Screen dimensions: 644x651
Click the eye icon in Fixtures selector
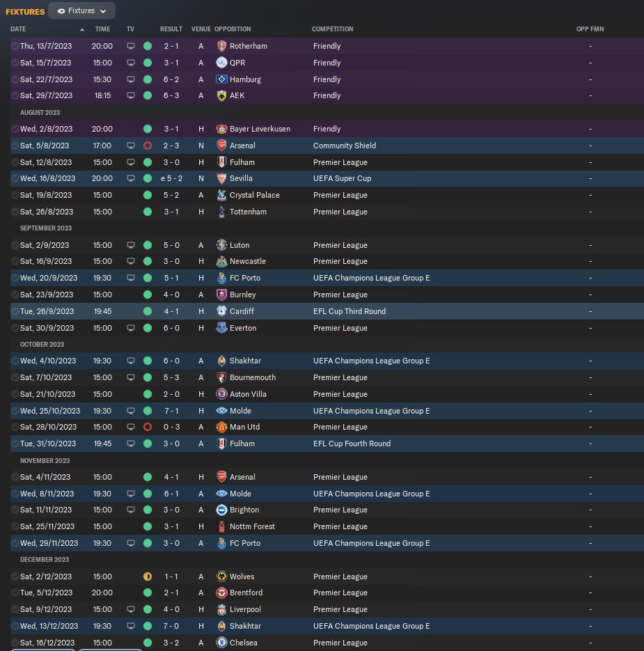61,11
